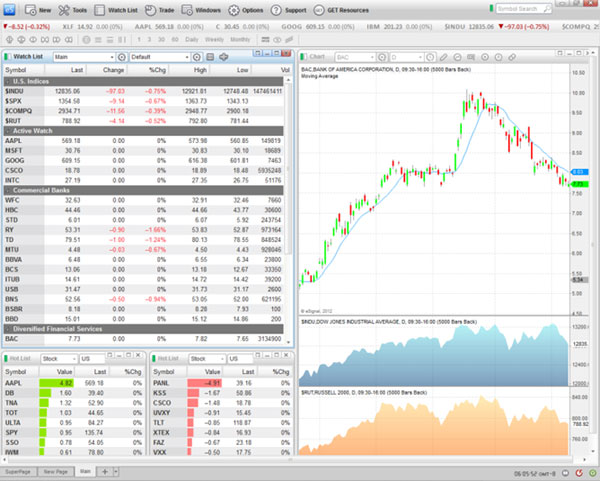Click the stacked bars icon after Monthly
Screen dimensions: 600x481
265,39
